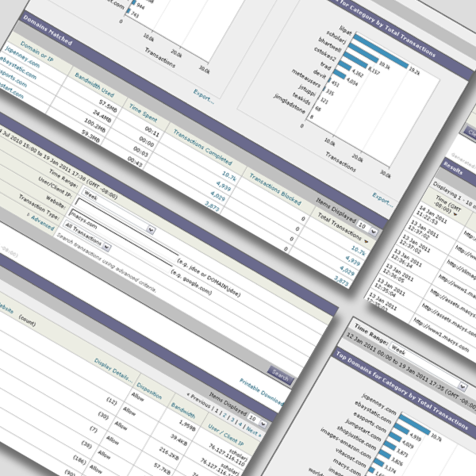Image resolution: width=476 pixels, height=476 pixels.
Task: Open 4,939 link in Transactions Completed column
Action: point(224,186)
